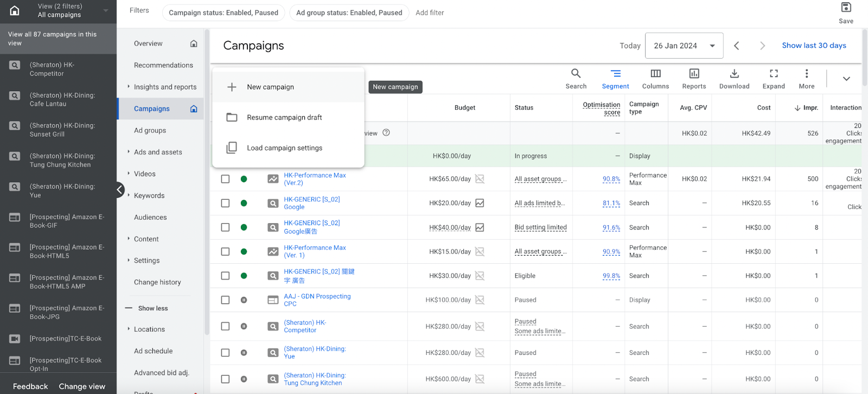The image size is (868, 394).
Task: Click the Add filter button
Action: pyautogui.click(x=430, y=12)
